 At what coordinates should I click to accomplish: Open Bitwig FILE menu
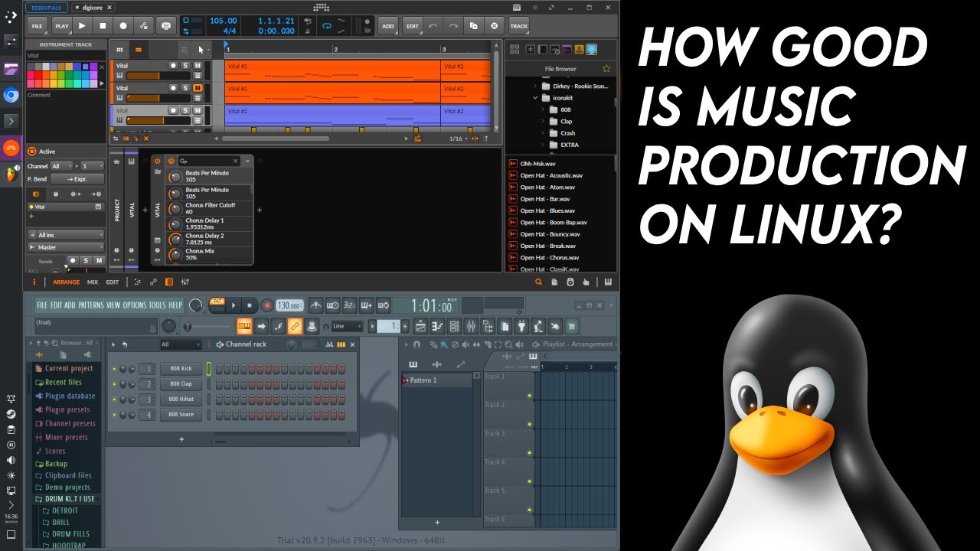[x=37, y=26]
